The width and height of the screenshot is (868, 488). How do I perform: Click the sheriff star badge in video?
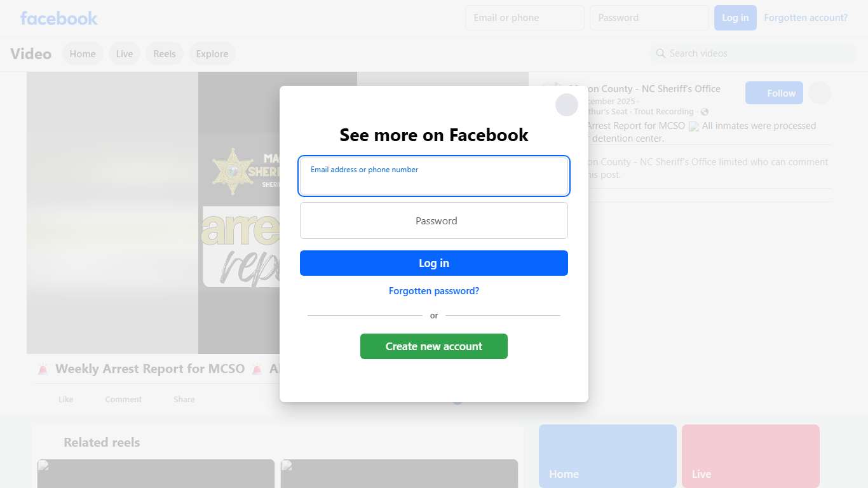pyautogui.click(x=233, y=171)
